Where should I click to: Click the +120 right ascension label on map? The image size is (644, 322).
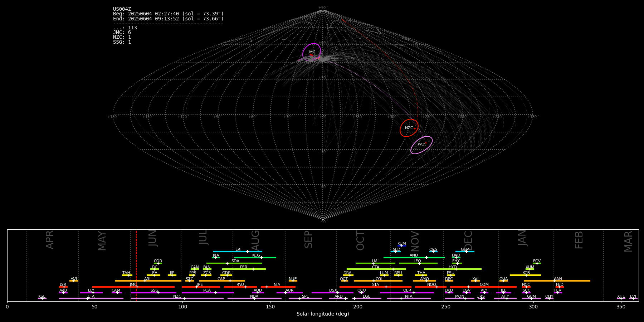pos(182,117)
